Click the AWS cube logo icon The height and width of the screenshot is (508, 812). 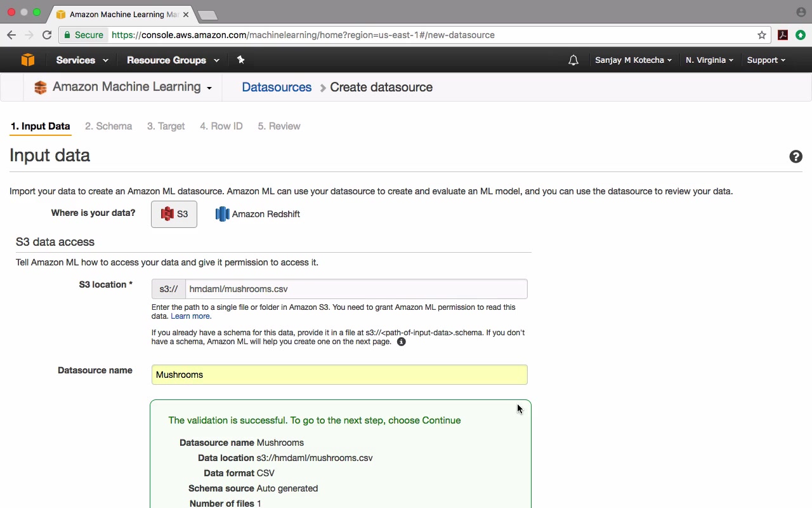coord(28,60)
